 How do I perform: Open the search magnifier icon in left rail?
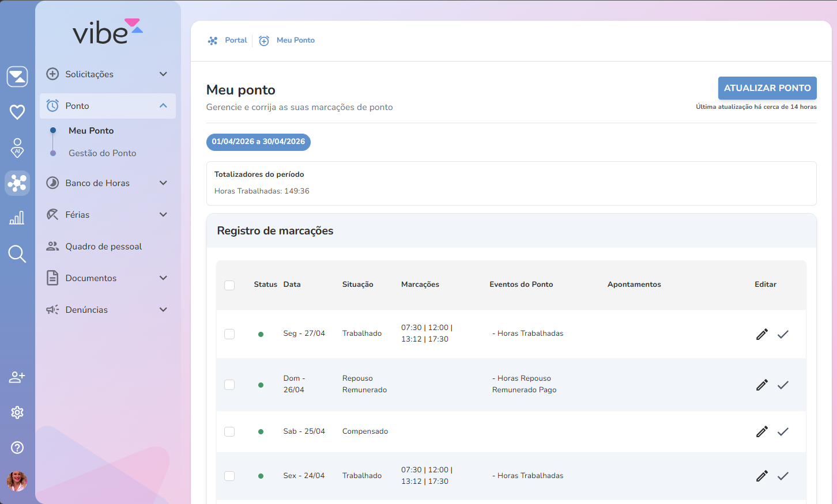point(17,253)
